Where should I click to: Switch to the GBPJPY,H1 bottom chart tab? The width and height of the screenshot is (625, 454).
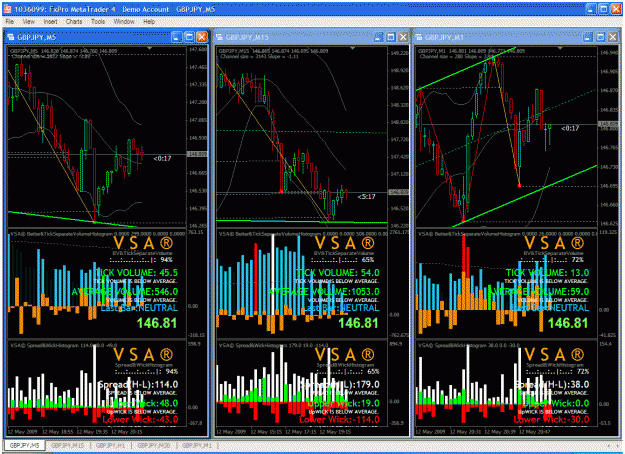click(x=111, y=445)
